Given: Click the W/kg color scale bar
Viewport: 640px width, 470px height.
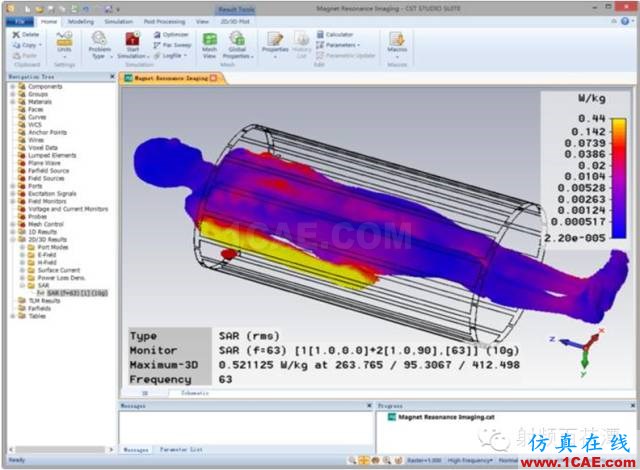Looking at the screenshot, I should (618, 178).
